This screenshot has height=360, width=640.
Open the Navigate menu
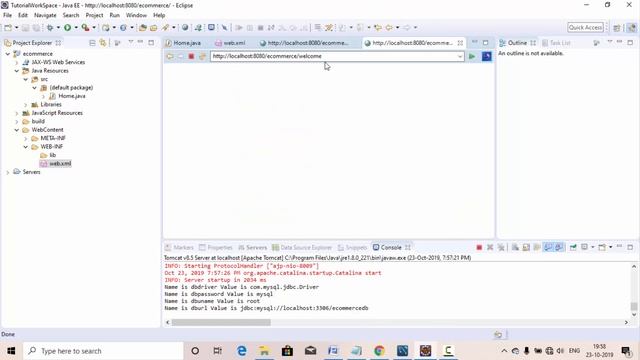pyautogui.click(x=45, y=15)
